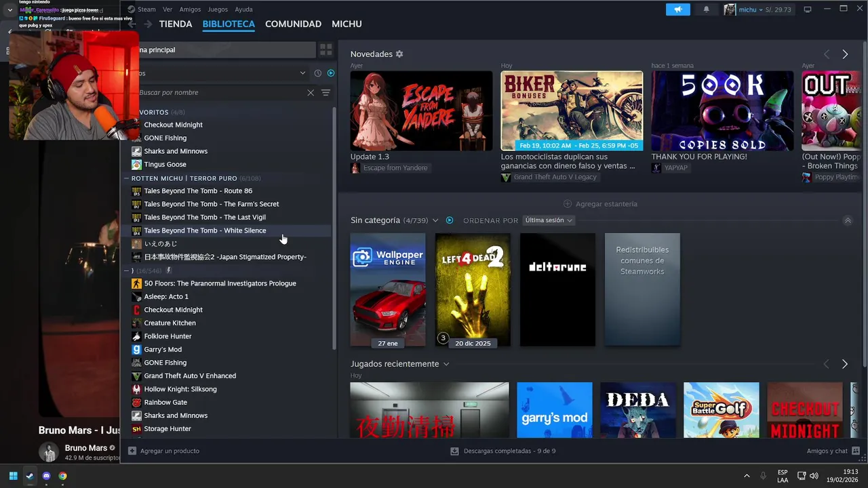Screen dimensions: 868x488
Task: Collapse the 16/546 games category
Action: click(126, 270)
